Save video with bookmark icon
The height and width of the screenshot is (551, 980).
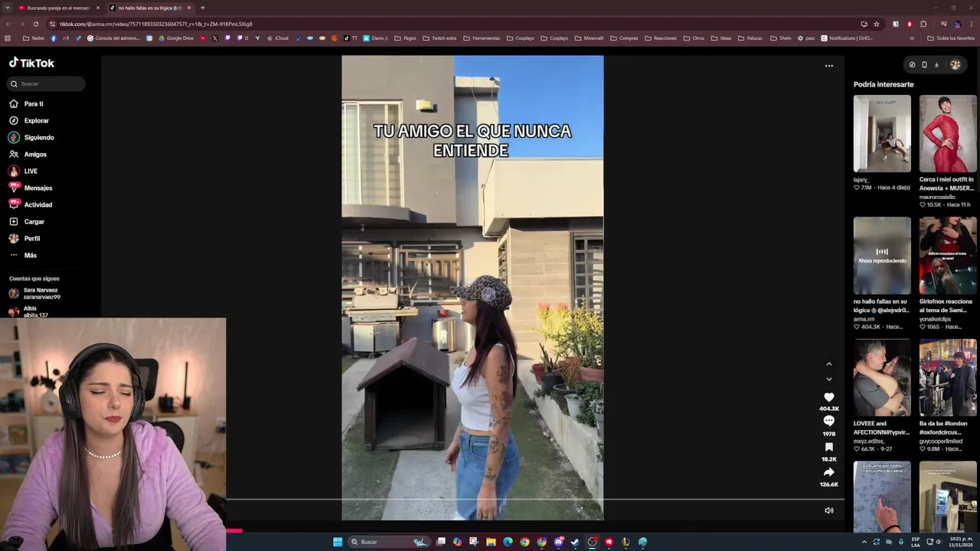828,447
